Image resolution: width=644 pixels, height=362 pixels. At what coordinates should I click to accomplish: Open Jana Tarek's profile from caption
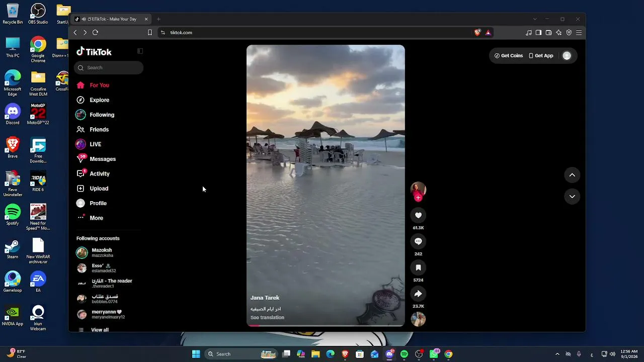(x=265, y=298)
